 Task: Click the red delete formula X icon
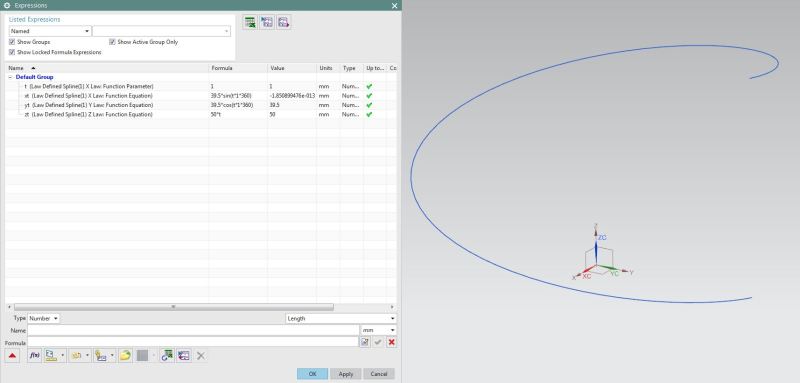point(391,342)
